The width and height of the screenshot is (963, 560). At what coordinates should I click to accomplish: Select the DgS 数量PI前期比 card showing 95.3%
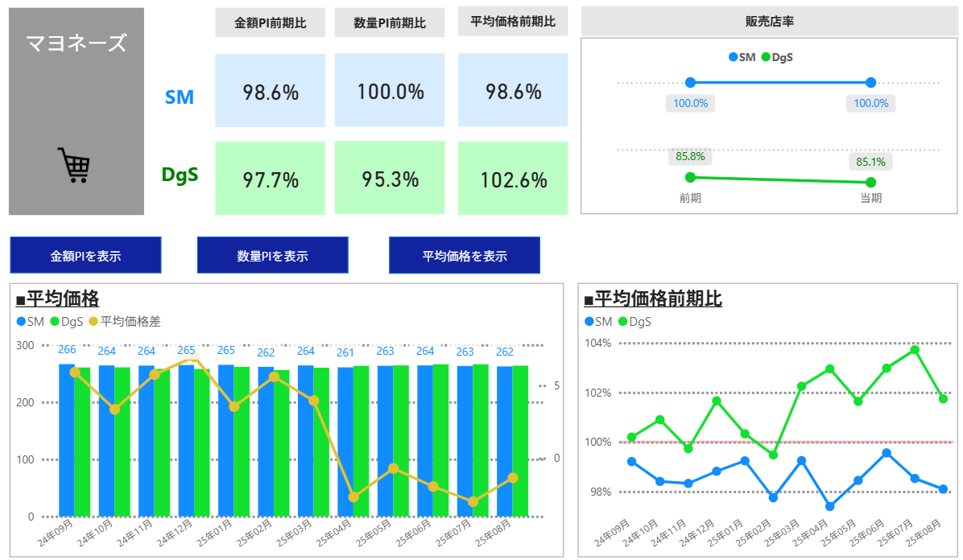click(390, 179)
